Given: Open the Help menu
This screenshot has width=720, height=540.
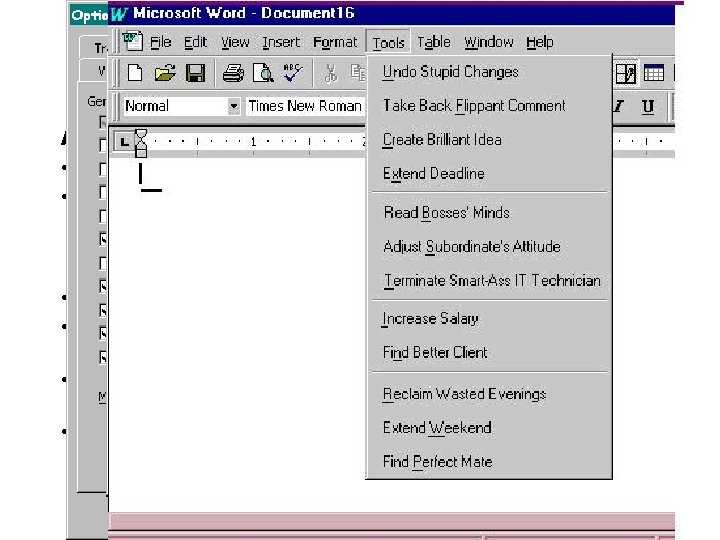Looking at the screenshot, I should point(540,42).
